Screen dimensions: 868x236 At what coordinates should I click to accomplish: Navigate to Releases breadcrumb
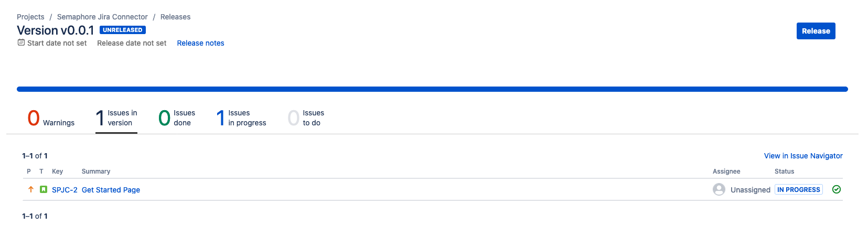[175, 17]
